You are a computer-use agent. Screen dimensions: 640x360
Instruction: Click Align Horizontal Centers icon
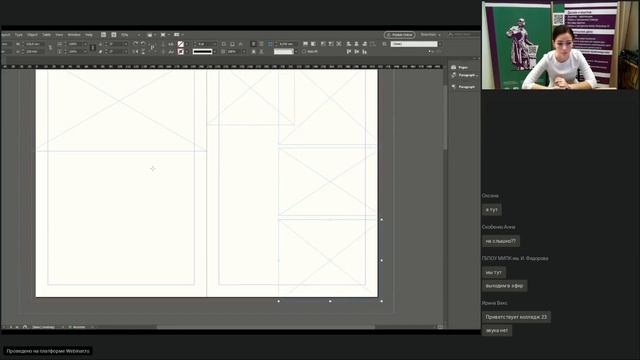coord(356,43)
